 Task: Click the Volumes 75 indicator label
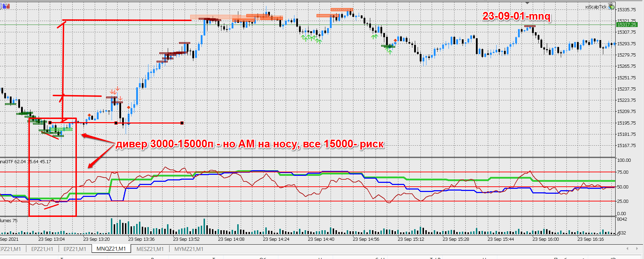pyautogui.click(x=8, y=220)
